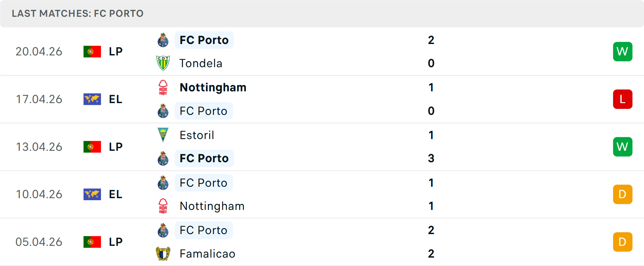Click the red L result badge
This screenshot has width=644, height=266.
[x=623, y=99]
